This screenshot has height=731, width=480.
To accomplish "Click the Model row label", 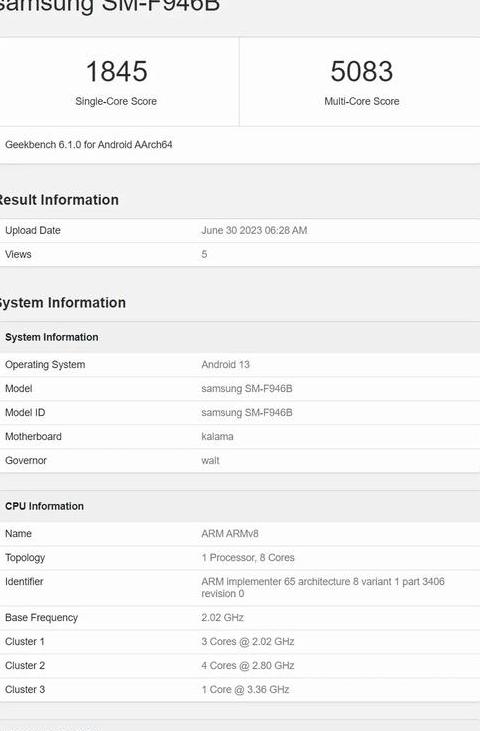I will [x=19, y=388].
